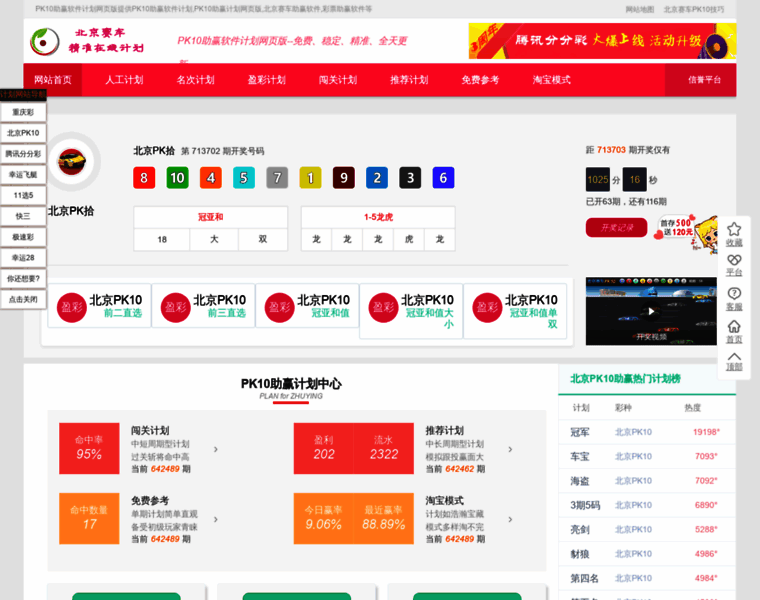This screenshot has width=760, height=600.
Task: Select 重庆彩 in the left side panel
Action: [23, 112]
